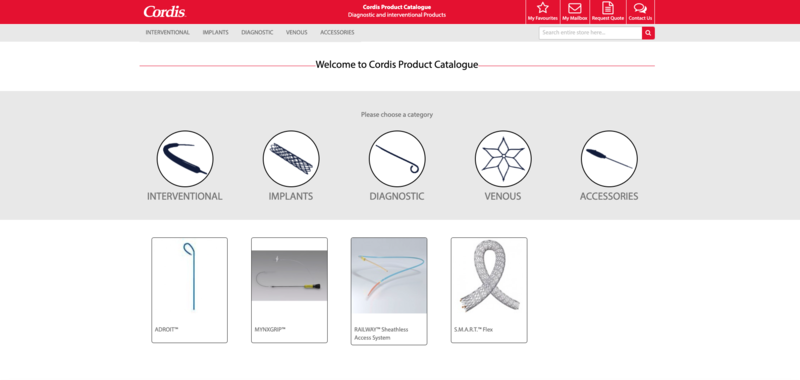800x380 pixels.
Task: Click 'Cordis Product Catalogue' header title
Action: point(397,7)
